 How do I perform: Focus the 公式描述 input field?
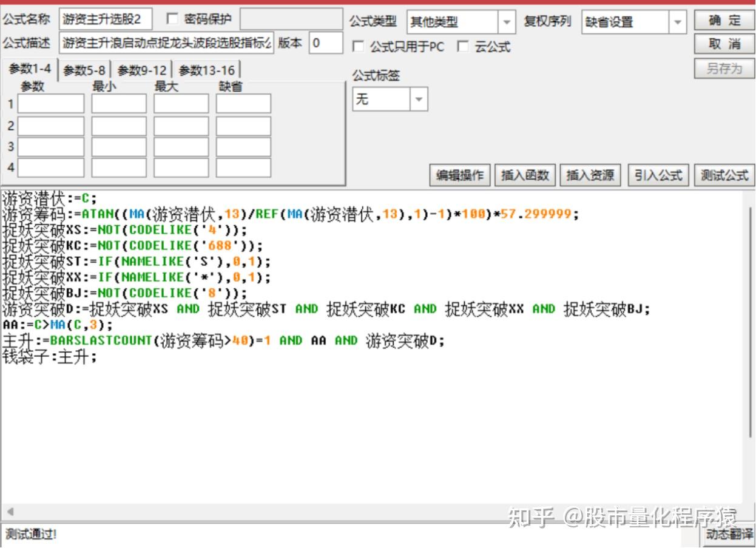166,43
